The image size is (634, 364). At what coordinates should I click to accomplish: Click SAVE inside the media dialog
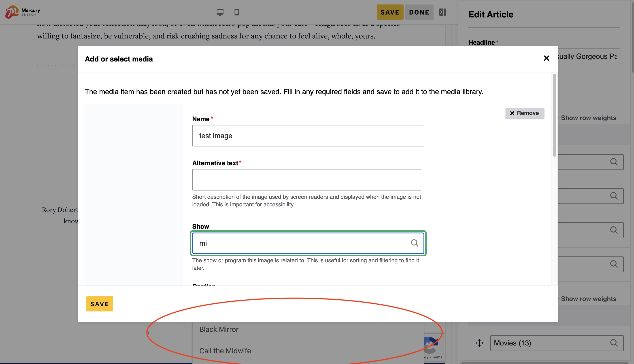point(100,304)
